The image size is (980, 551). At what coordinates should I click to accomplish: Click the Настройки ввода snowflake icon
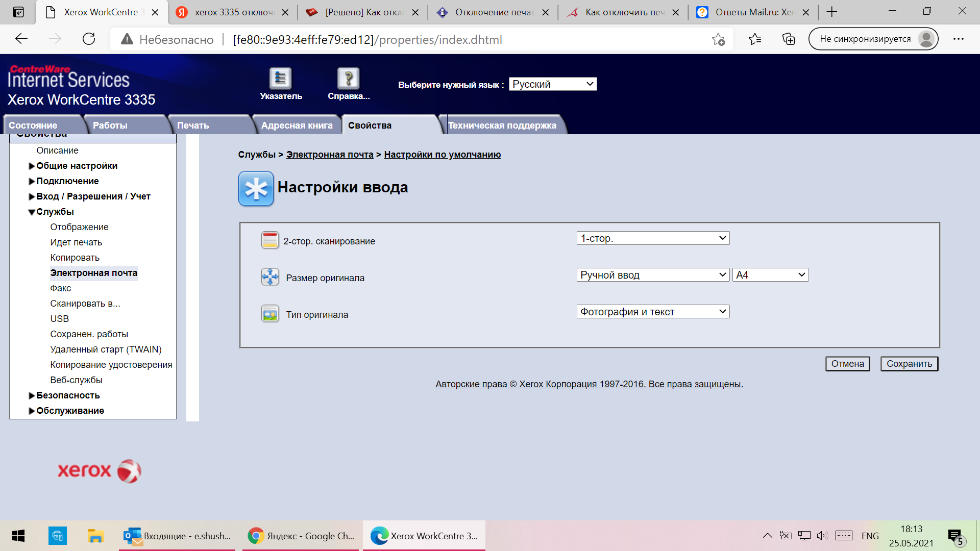[x=256, y=189]
